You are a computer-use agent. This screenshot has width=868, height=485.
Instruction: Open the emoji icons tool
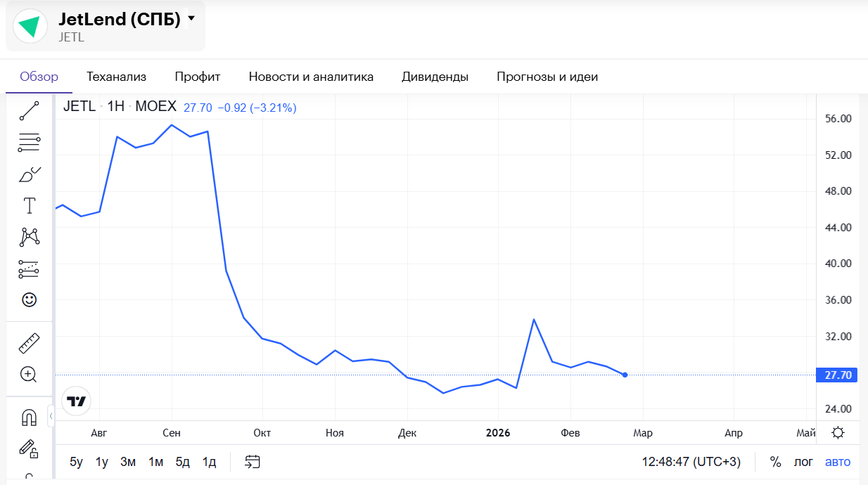click(29, 300)
